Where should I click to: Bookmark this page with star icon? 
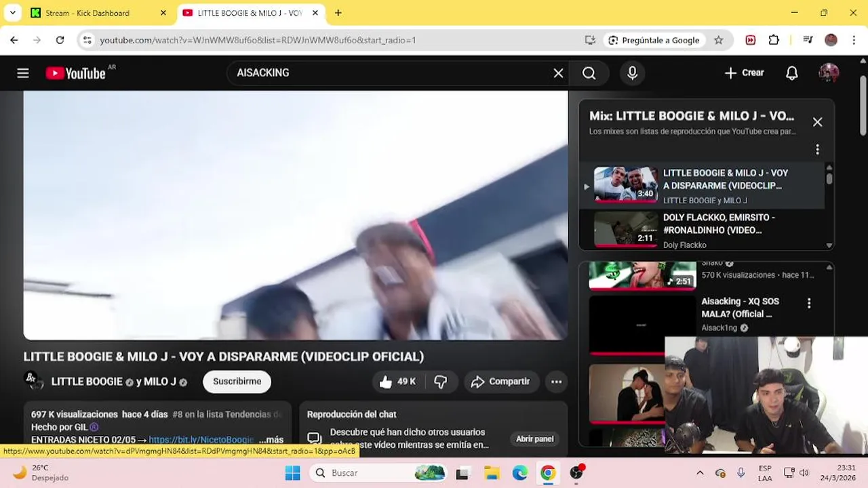(719, 40)
